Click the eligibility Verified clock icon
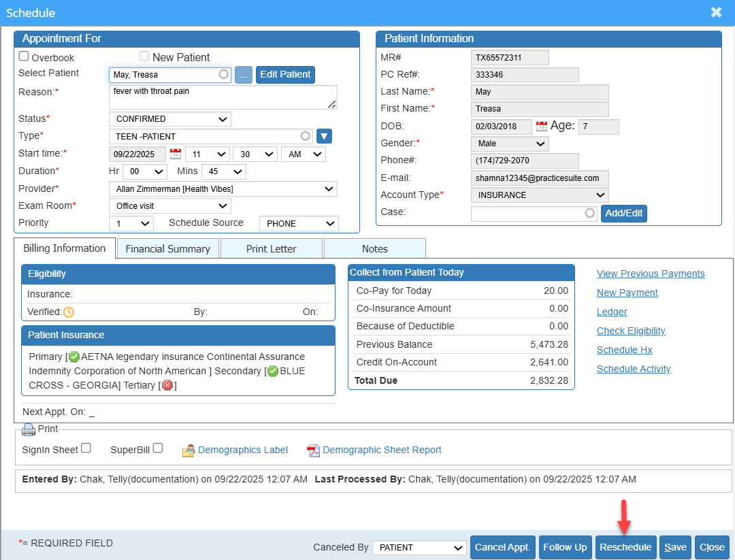 click(x=69, y=312)
